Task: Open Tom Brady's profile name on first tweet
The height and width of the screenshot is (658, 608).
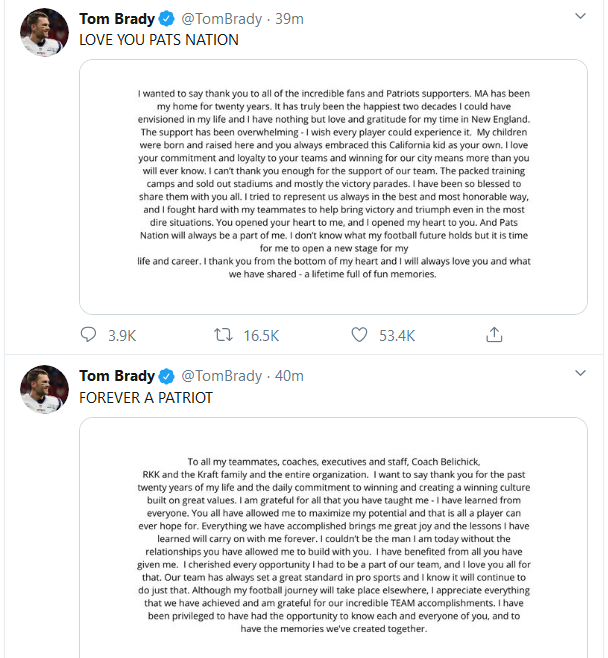Action: click(117, 19)
